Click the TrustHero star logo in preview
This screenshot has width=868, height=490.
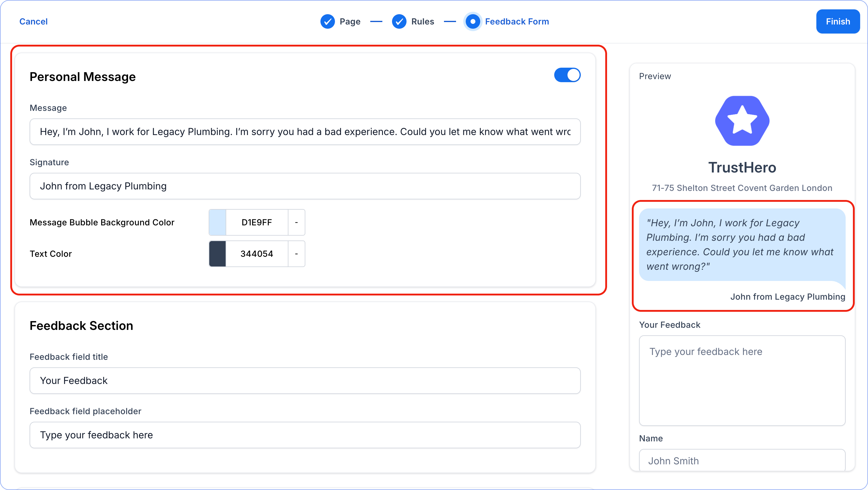(742, 121)
